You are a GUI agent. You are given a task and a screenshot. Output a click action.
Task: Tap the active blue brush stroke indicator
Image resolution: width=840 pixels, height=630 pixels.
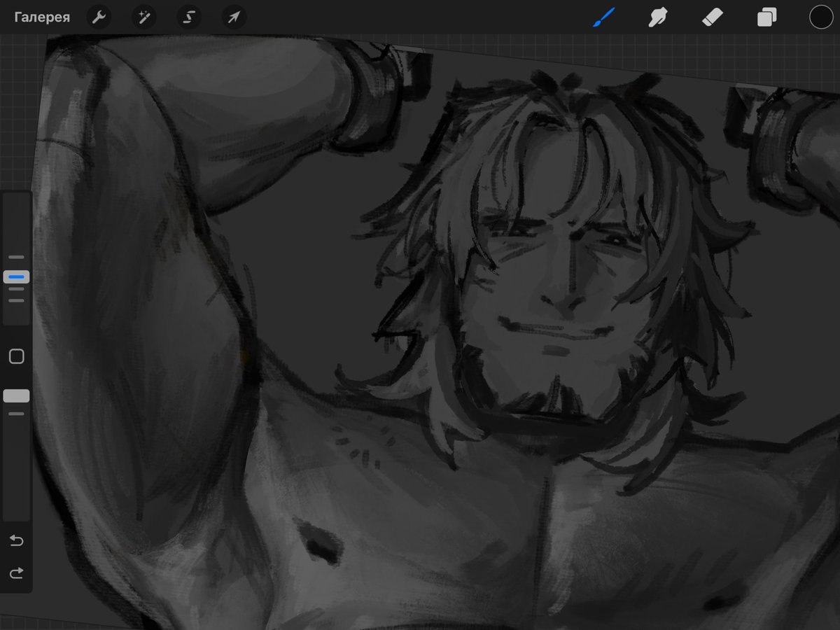coord(16,276)
